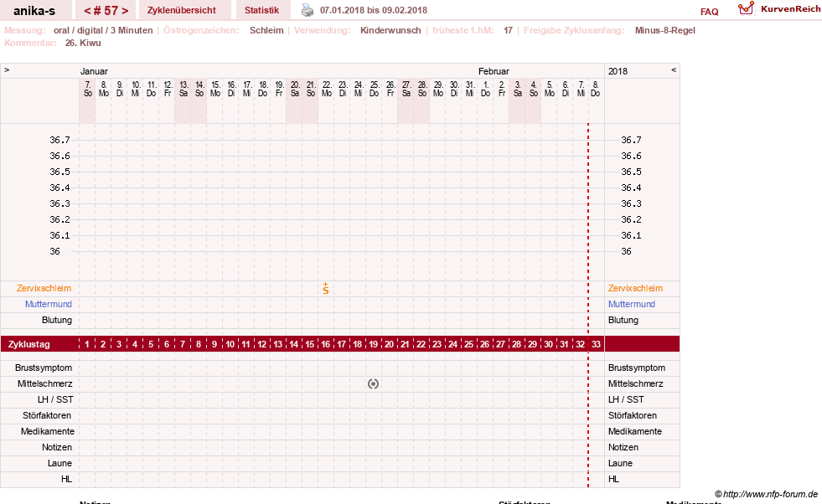Click the left HL row label
This screenshot has height=504, width=822.
tap(66, 479)
